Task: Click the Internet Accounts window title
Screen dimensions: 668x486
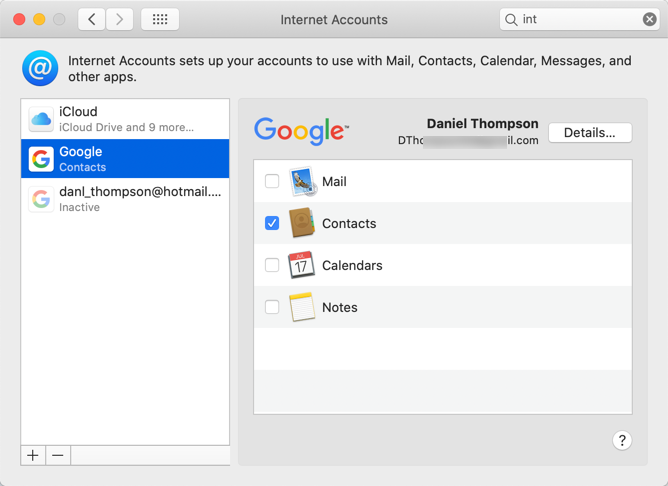Action: (334, 20)
